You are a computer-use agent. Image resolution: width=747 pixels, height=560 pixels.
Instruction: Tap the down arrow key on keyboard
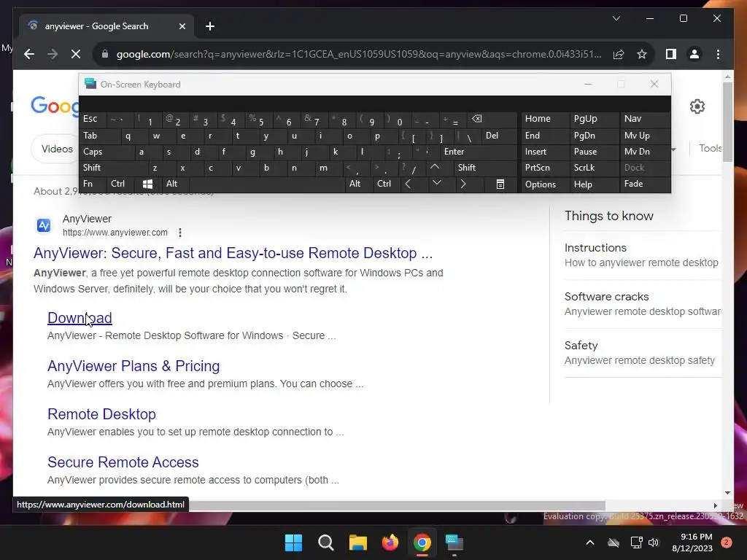(436, 183)
